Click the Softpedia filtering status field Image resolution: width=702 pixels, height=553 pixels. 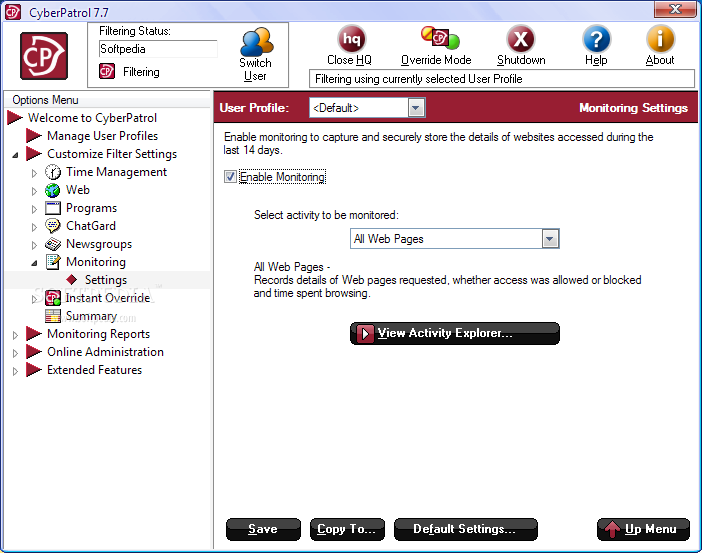coord(158,49)
